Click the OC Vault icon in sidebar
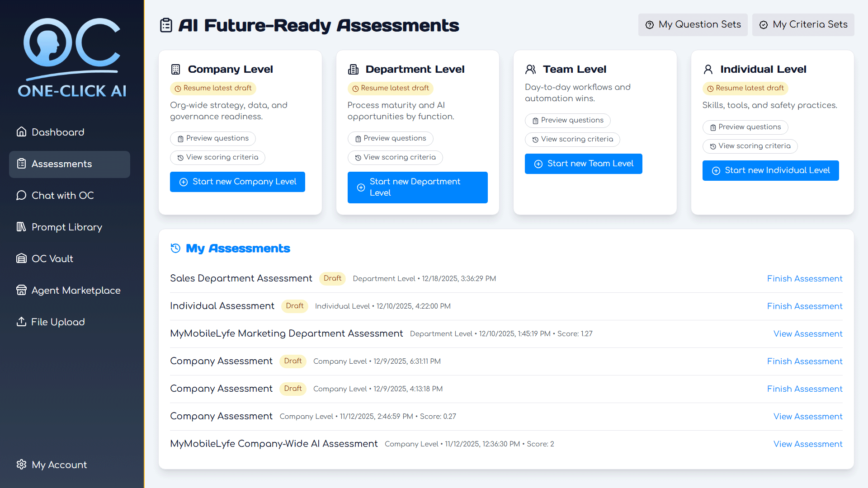Viewport: 868px width, 488px height. [x=21, y=258]
